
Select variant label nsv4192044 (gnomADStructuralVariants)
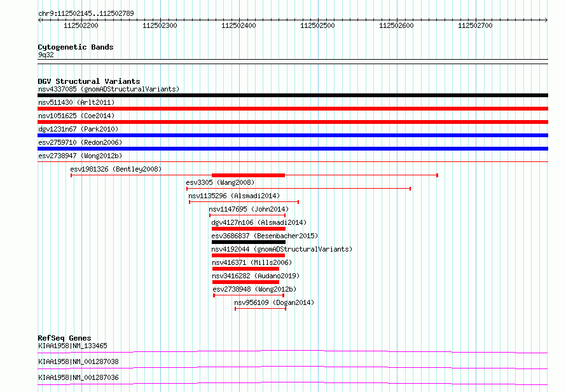point(282,249)
